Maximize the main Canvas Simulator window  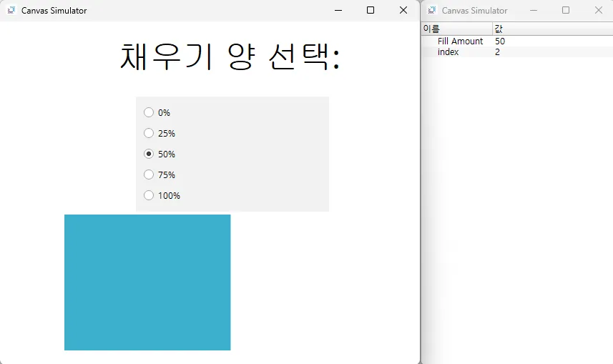[371, 10]
